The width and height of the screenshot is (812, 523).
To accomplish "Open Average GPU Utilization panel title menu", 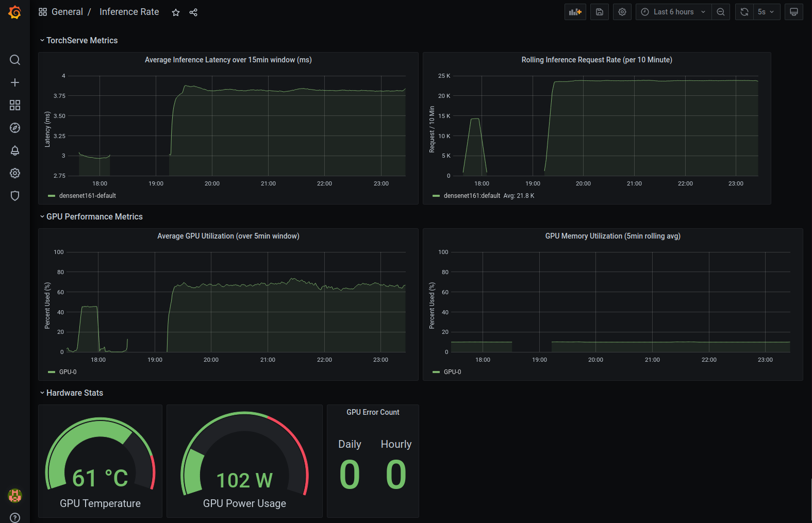I will [228, 236].
